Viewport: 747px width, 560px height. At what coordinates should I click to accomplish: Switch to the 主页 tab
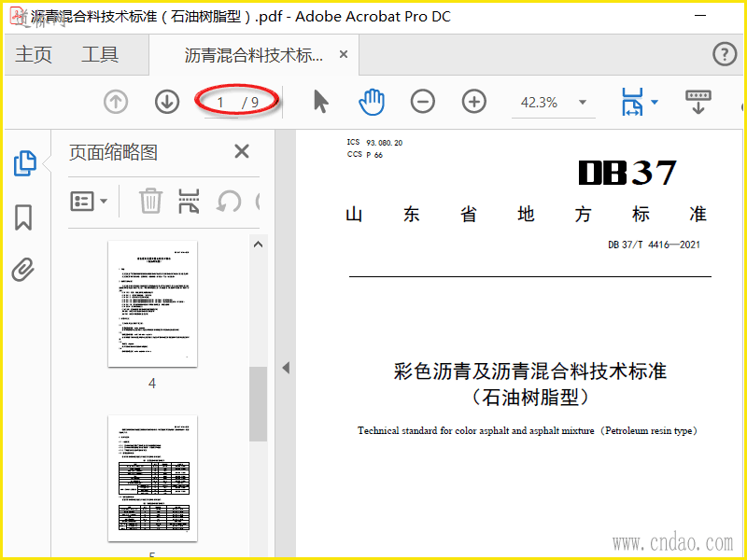pyautogui.click(x=34, y=54)
